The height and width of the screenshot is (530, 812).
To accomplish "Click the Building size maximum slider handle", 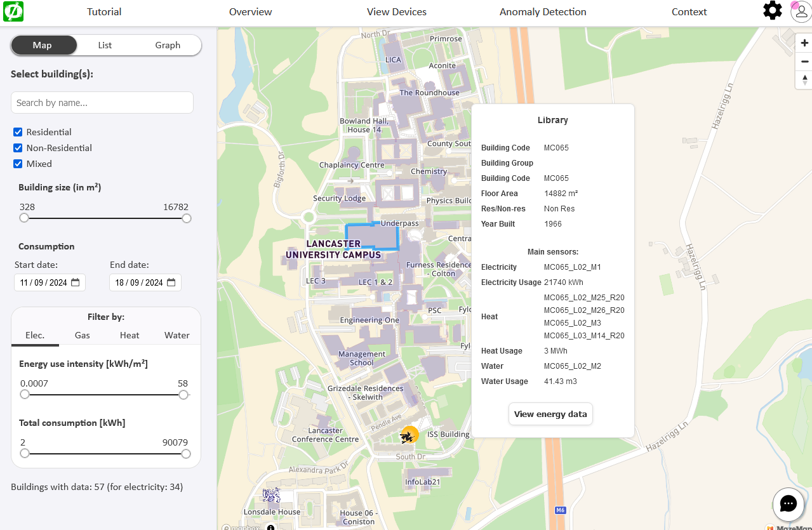I will point(187,218).
